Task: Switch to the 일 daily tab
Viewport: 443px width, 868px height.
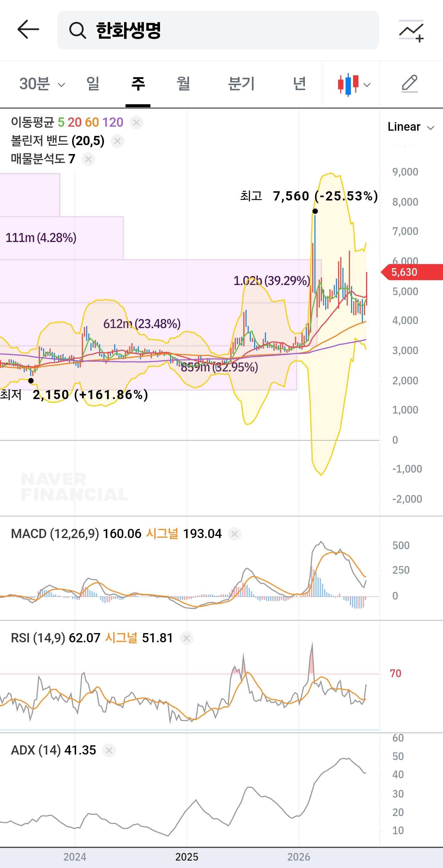Action: point(93,84)
